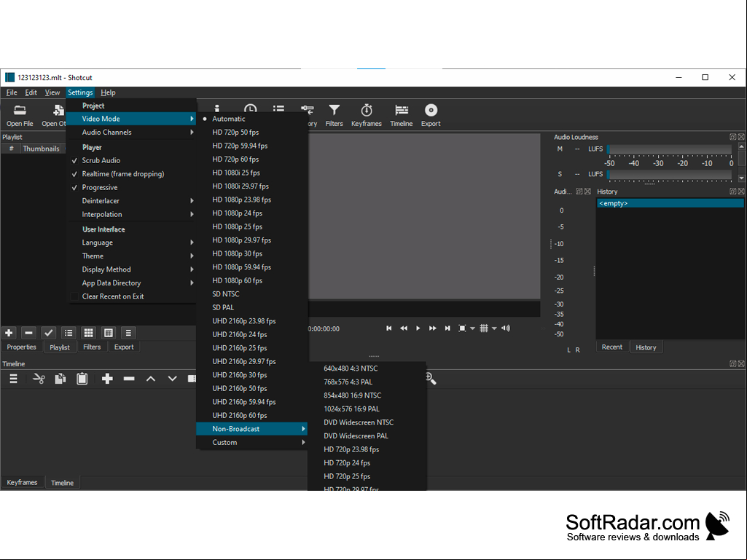
Task: Show the Timeline toolbar icon
Action: (401, 116)
